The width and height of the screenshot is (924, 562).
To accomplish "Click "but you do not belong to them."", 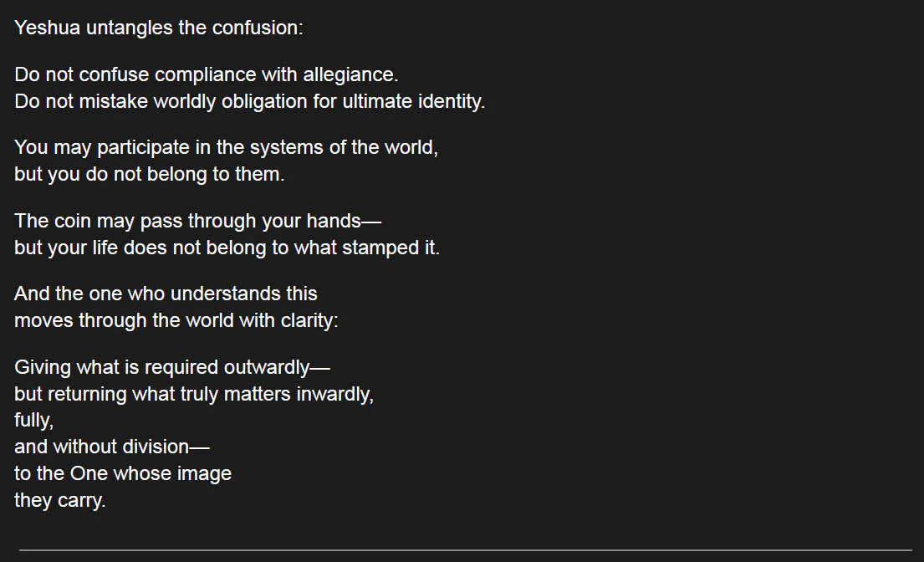I will [150, 175].
